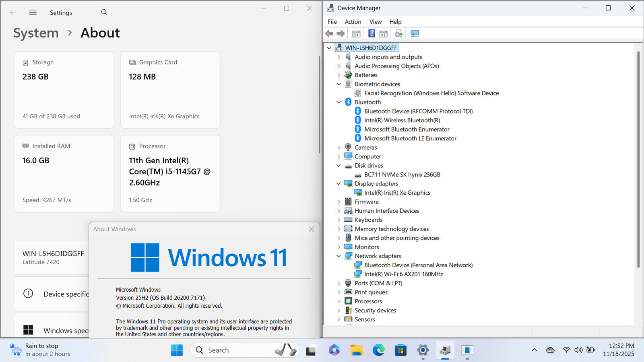644x362 pixels.
Task: Expand the Cameras category
Action: (339, 148)
